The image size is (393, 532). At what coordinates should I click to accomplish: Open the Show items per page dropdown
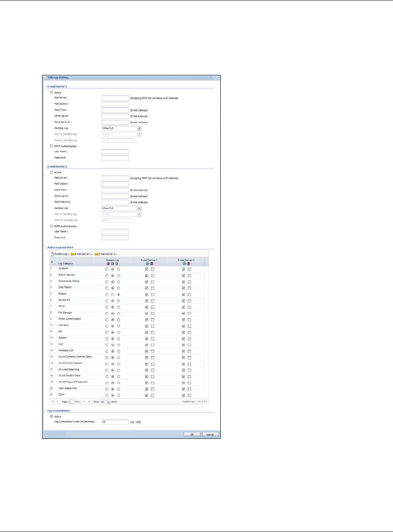(x=108, y=402)
